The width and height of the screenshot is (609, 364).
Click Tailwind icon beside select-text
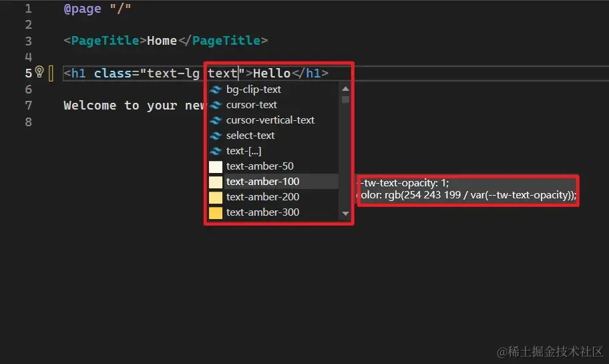click(x=216, y=136)
